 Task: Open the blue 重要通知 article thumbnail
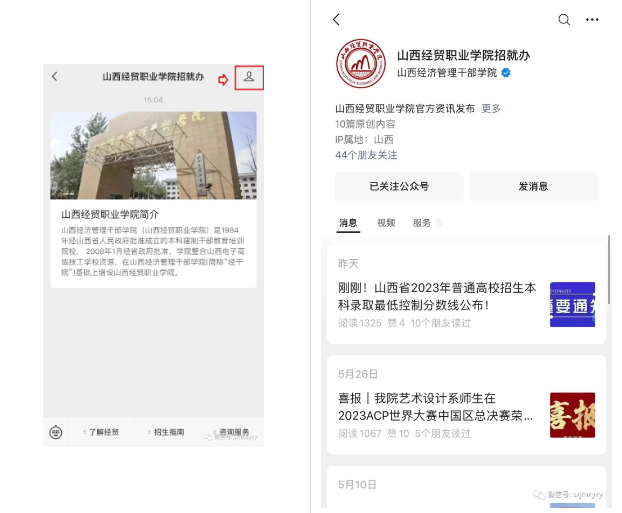[x=572, y=304]
